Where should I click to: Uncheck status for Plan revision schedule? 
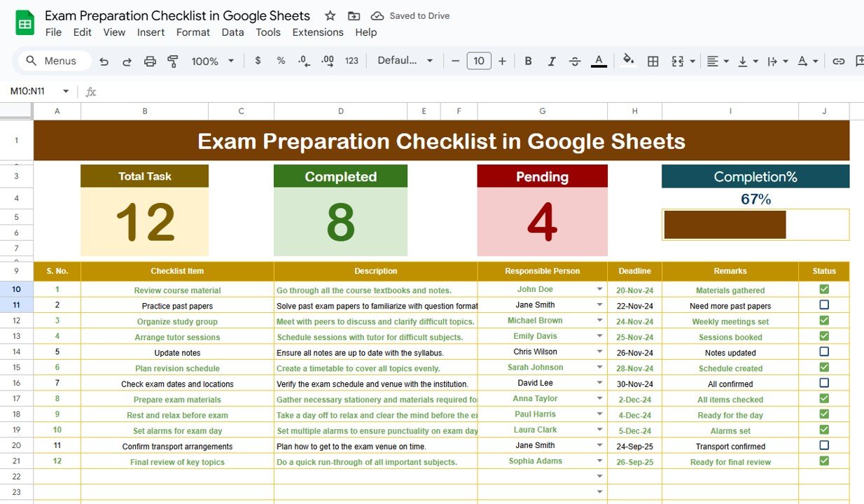[x=824, y=367]
